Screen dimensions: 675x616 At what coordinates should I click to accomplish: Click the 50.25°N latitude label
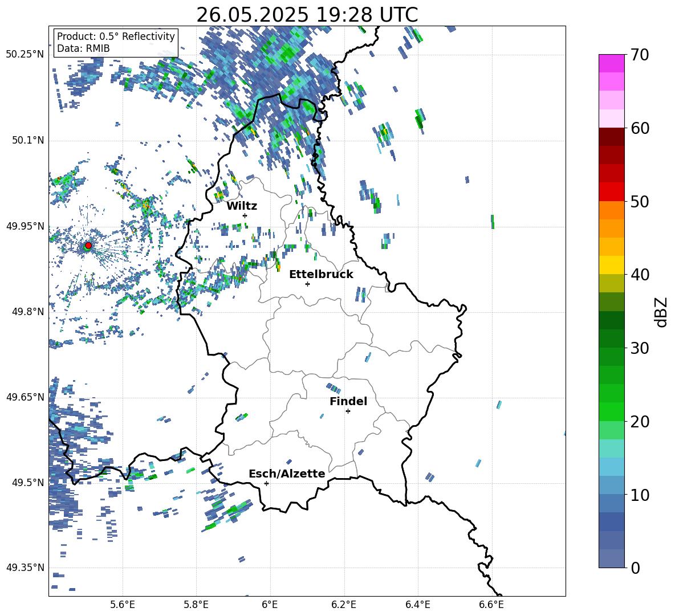coord(25,54)
